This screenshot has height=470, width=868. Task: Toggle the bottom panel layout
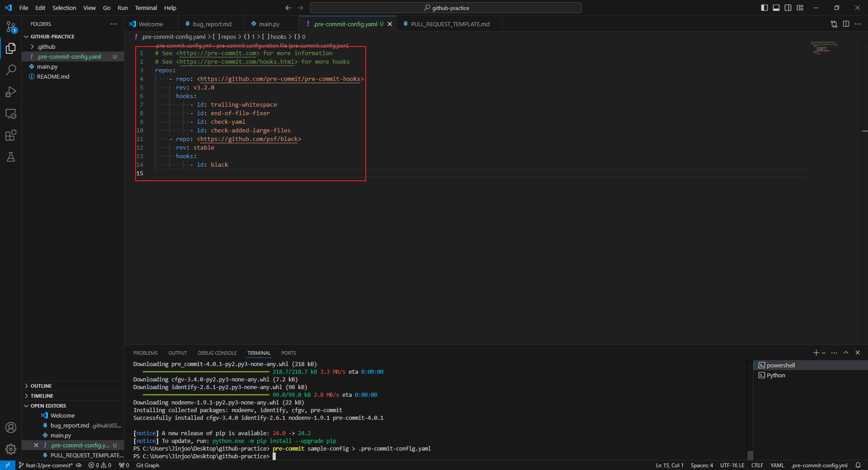pyautogui.click(x=776, y=8)
